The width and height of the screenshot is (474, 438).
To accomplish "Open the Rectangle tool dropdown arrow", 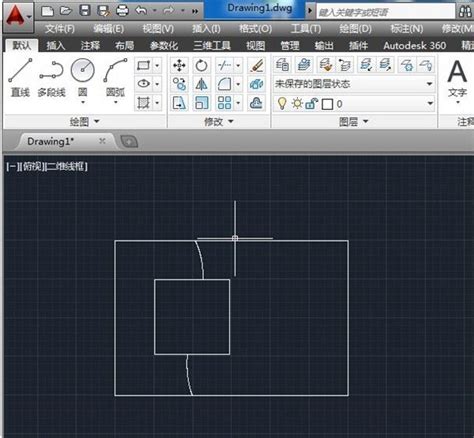I will [157, 65].
